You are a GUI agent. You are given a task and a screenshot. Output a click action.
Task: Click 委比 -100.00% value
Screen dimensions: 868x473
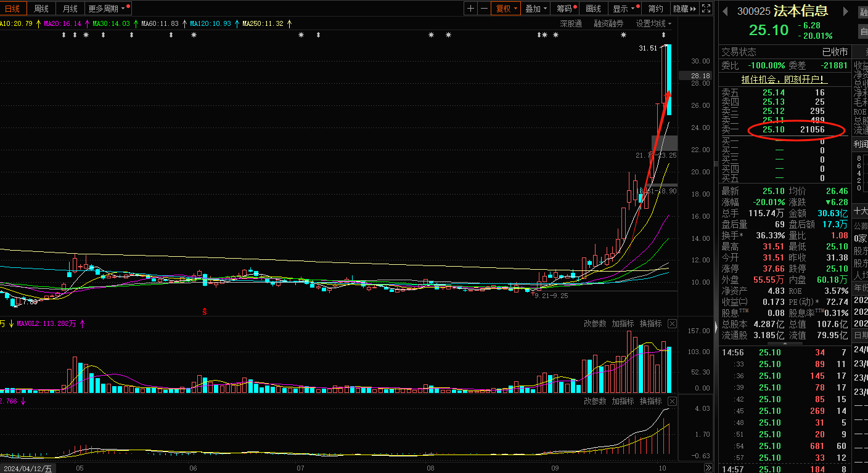tap(766, 65)
